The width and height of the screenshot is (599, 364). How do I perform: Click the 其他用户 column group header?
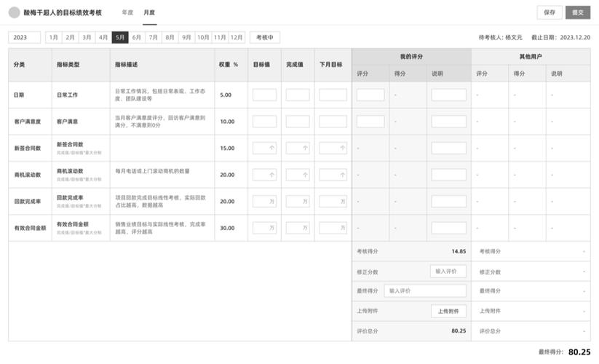tap(531, 57)
